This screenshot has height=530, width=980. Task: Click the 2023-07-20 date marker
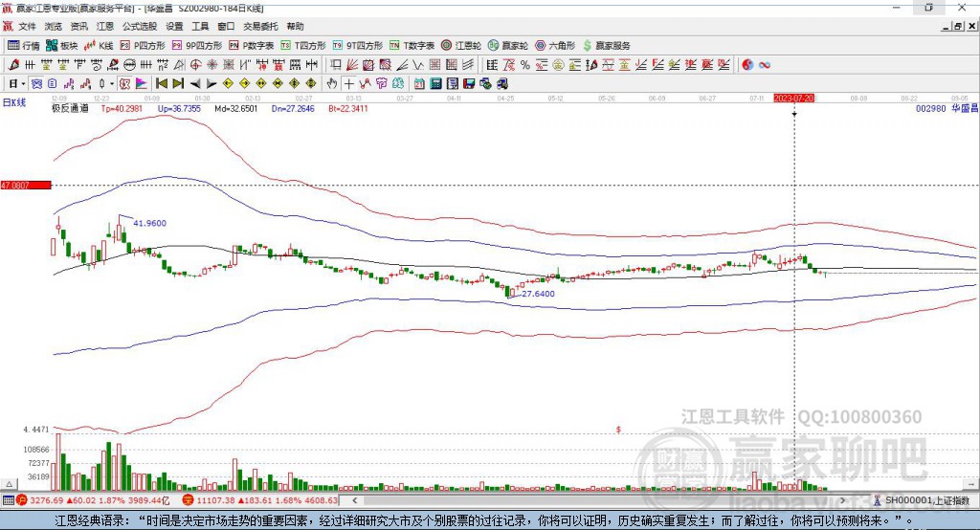coord(793,99)
